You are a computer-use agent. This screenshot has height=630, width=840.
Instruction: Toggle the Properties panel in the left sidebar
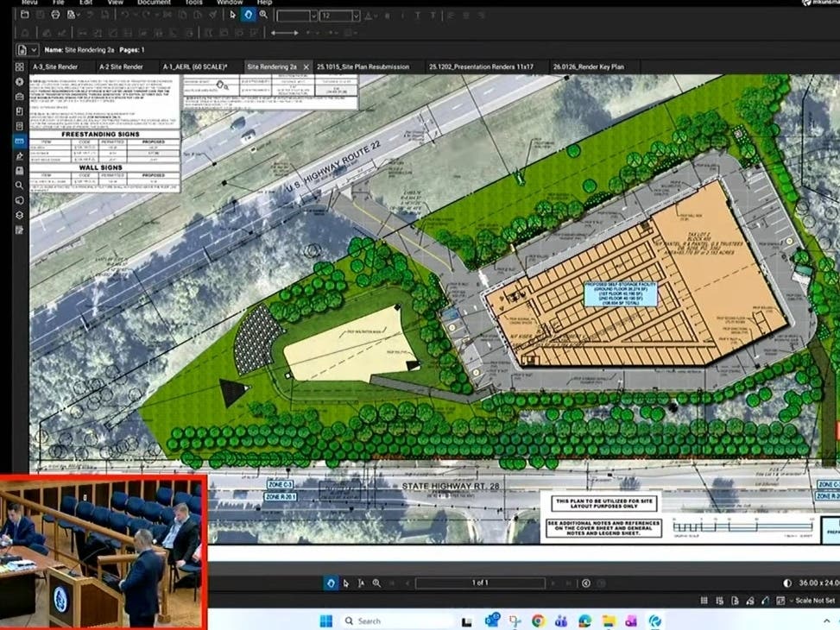tap(18, 83)
